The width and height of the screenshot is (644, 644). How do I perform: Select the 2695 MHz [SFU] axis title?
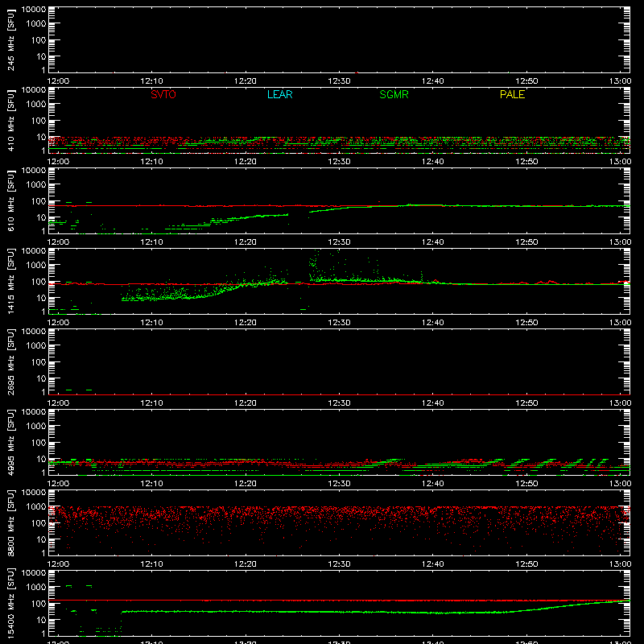point(10,361)
